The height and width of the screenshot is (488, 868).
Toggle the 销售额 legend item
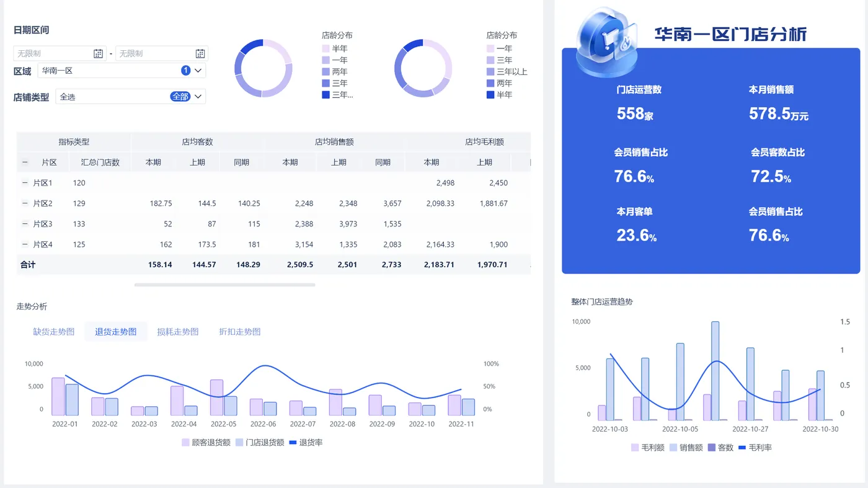coord(685,448)
